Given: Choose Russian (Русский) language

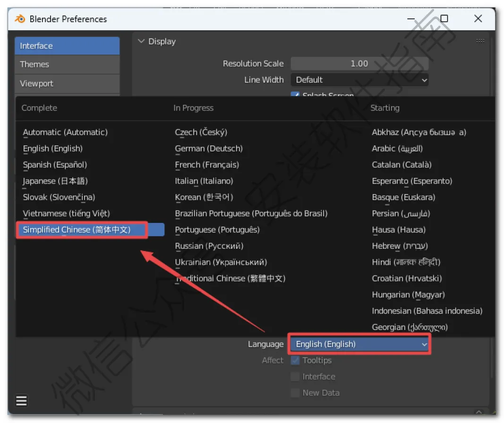Looking at the screenshot, I should (x=209, y=246).
